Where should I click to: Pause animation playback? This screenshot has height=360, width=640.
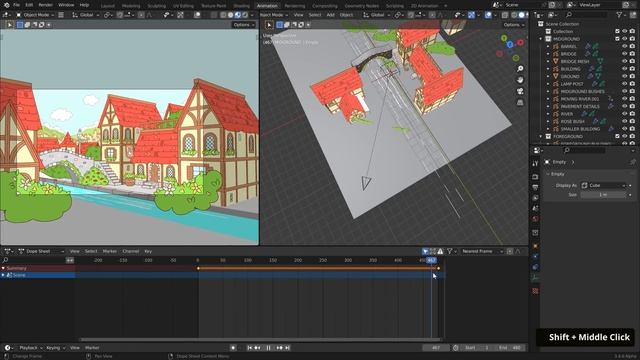tap(269, 348)
